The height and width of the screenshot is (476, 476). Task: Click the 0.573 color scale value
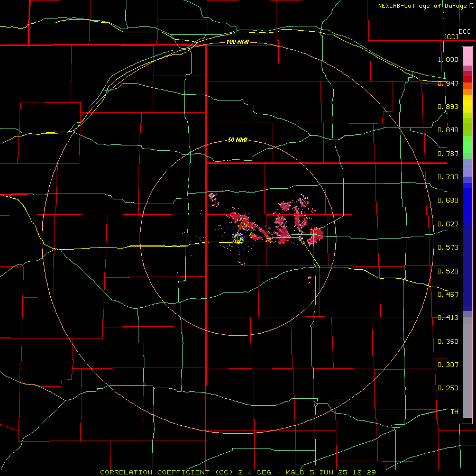point(448,248)
